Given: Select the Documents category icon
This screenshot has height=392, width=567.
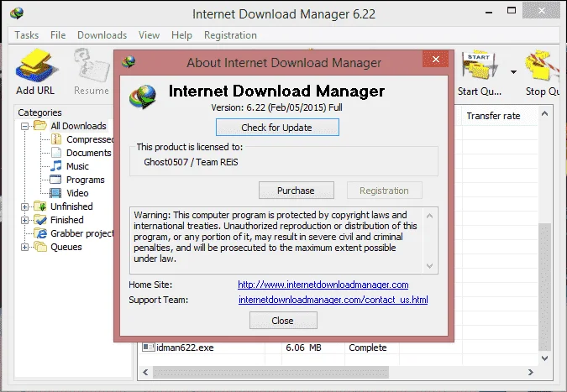Looking at the screenshot, I should click(x=56, y=153).
